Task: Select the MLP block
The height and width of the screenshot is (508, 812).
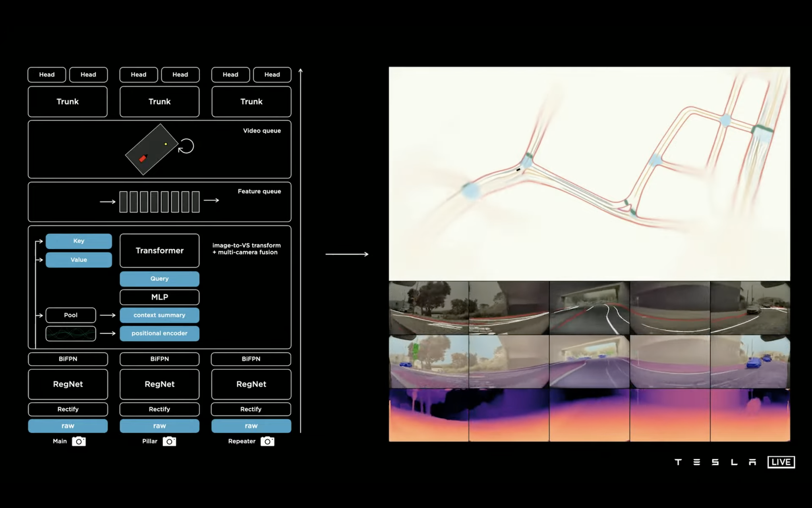Action: click(159, 297)
